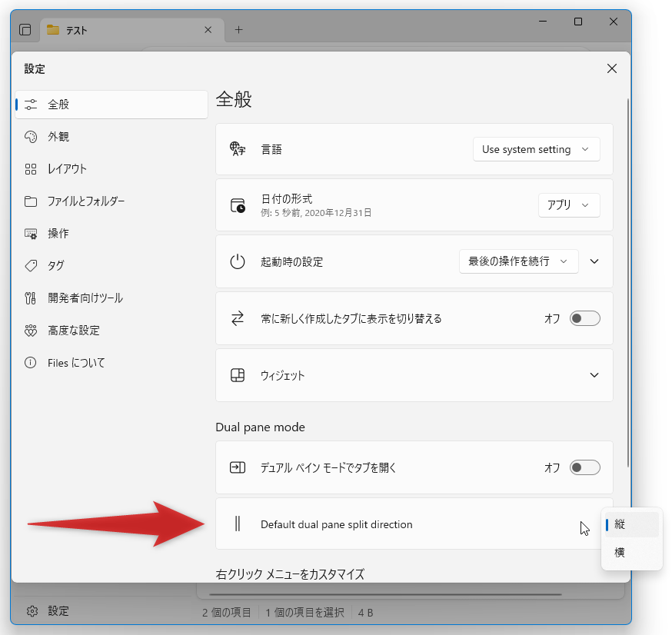This screenshot has width=672, height=635.
Task: Toggle 常に新しく作成したタブに表示を切り替える switch
Action: [x=584, y=318]
